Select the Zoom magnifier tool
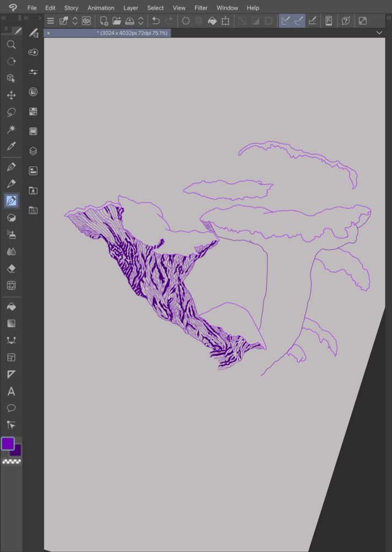 11,45
